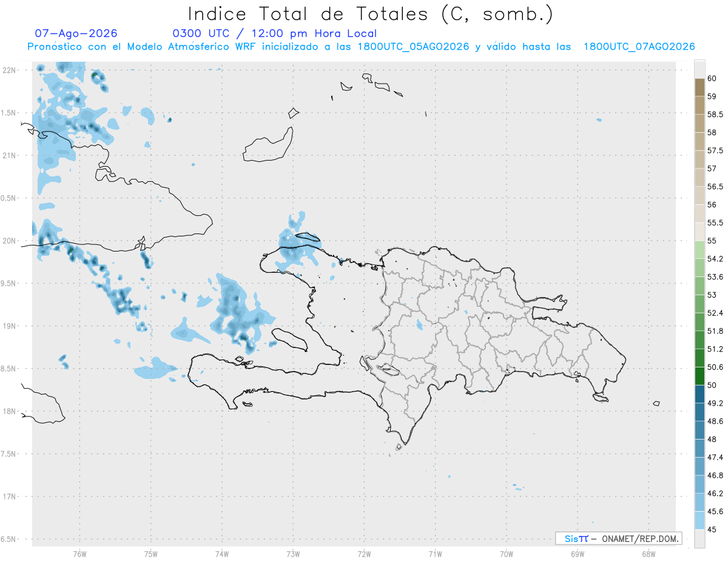The width and height of the screenshot is (728, 562).
Task: Click the '18N' latitude label
Action: 8,411
